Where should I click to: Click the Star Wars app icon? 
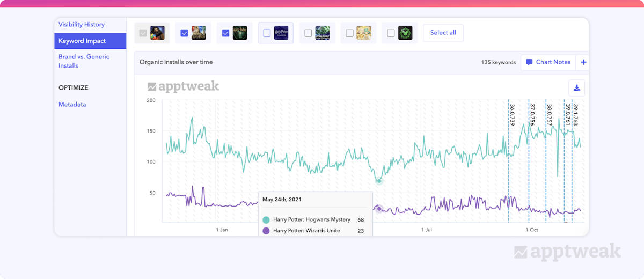click(323, 33)
